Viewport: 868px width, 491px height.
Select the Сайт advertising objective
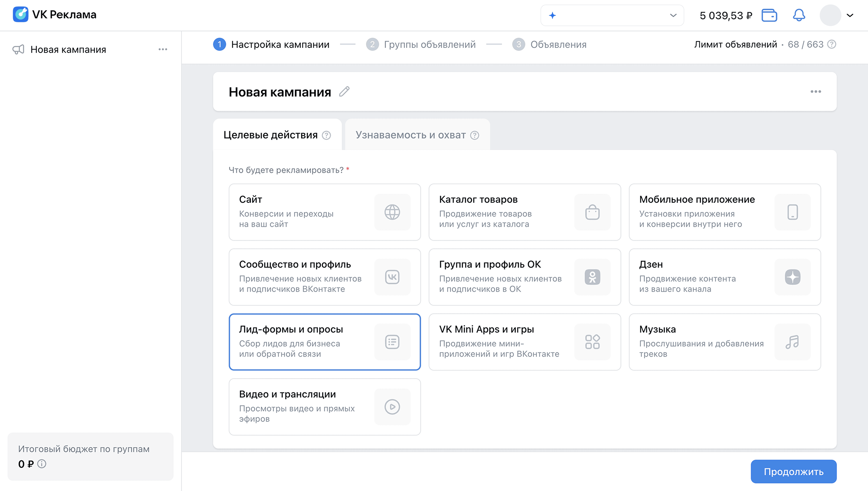tap(324, 212)
